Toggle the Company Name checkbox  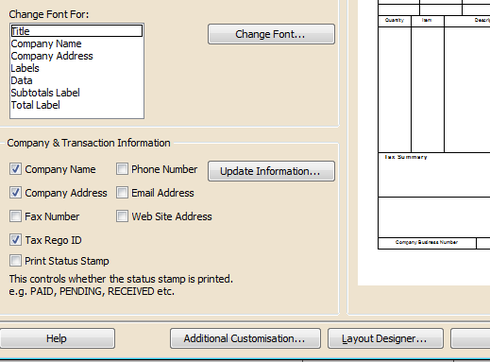[15, 169]
